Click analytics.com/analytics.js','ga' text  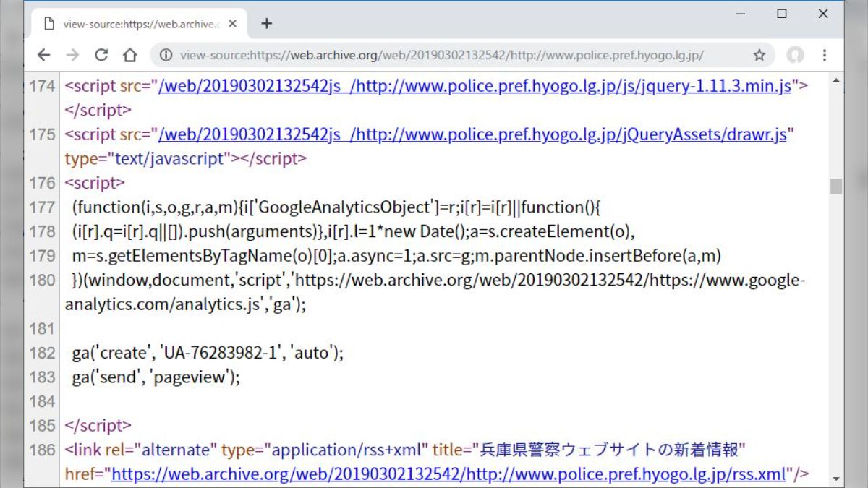pos(182,304)
